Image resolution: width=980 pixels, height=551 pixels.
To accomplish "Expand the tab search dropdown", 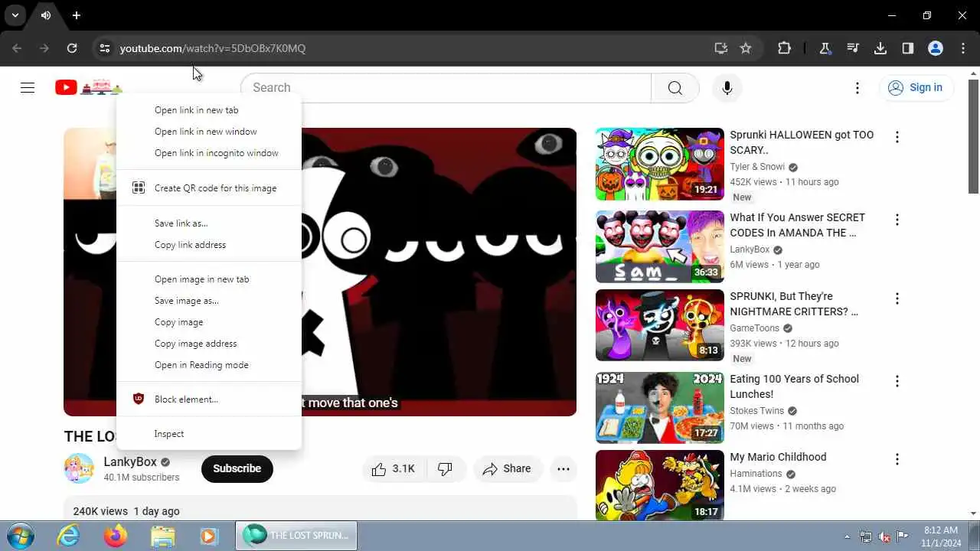I will pyautogui.click(x=15, y=15).
